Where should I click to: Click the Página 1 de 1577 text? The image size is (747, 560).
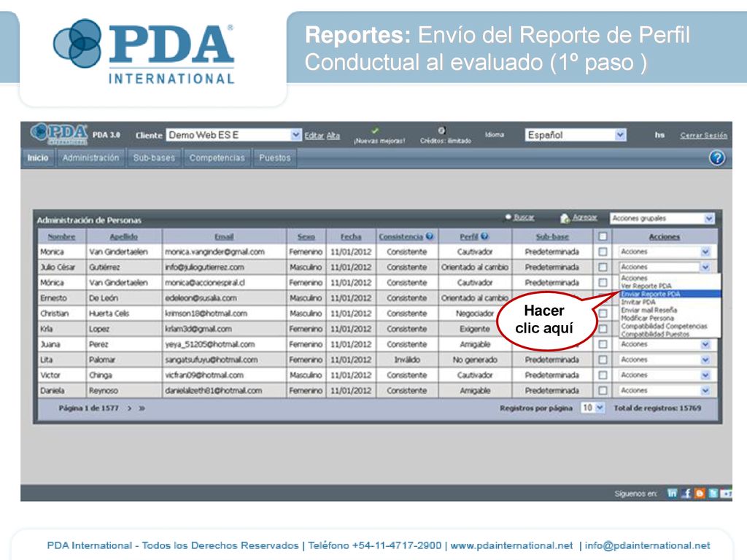(88, 408)
